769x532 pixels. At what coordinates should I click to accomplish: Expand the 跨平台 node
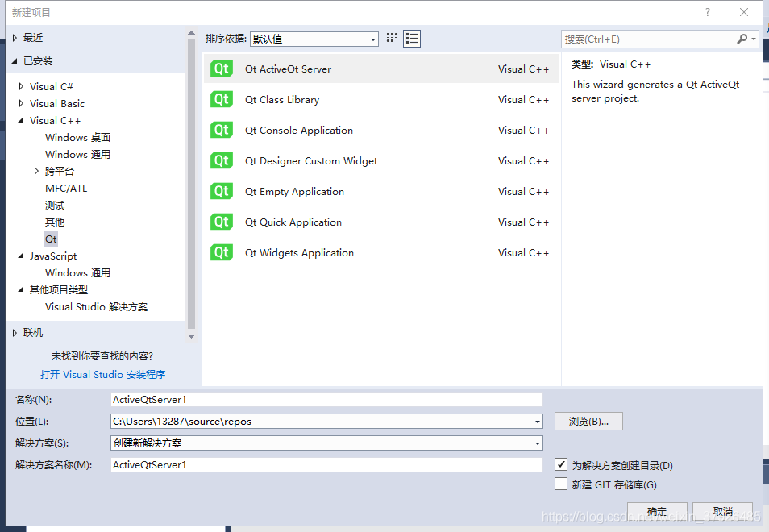35,171
